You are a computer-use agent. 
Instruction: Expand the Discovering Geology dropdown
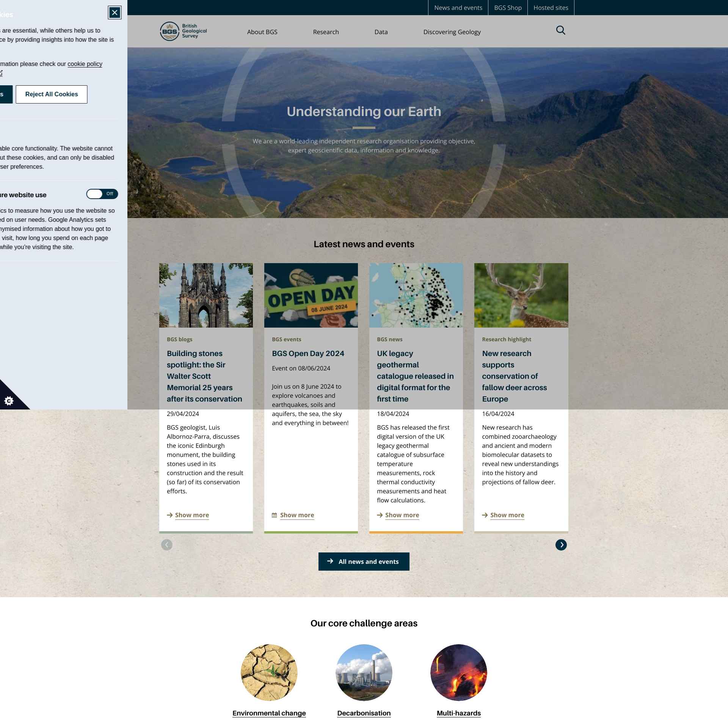452,31
